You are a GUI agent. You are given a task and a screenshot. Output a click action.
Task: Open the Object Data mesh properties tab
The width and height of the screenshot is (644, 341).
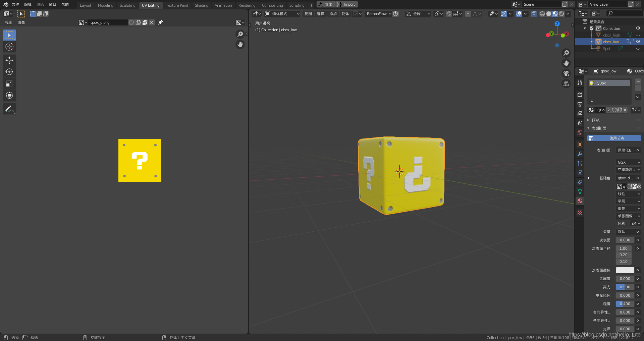coord(580,191)
